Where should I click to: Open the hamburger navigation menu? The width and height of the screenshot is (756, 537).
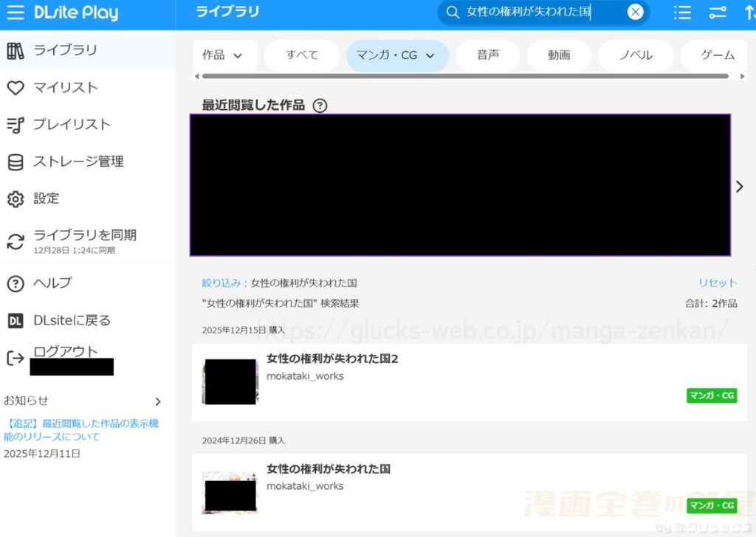coord(16,13)
